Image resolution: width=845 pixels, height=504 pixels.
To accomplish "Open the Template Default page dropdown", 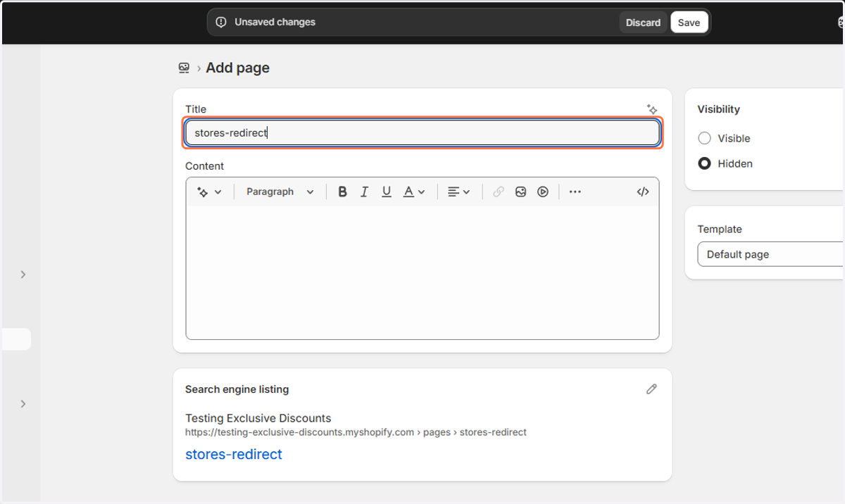I will click(770, 254).
